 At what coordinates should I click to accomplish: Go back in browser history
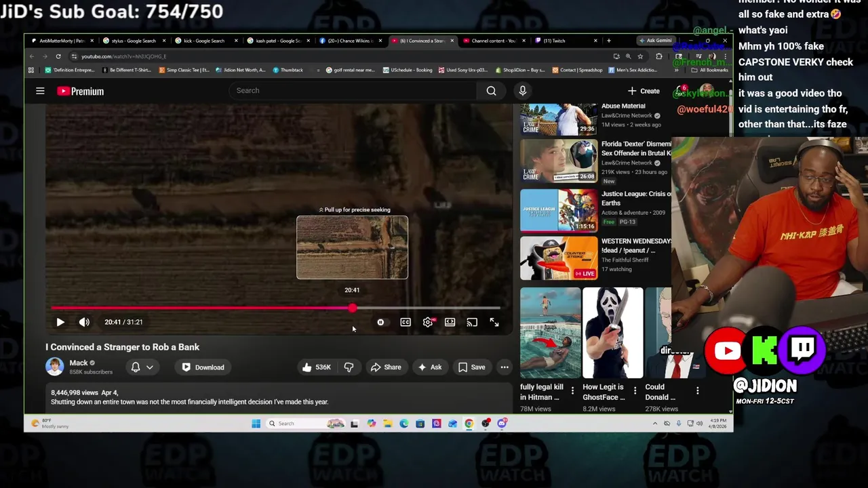tap(32, 56)
